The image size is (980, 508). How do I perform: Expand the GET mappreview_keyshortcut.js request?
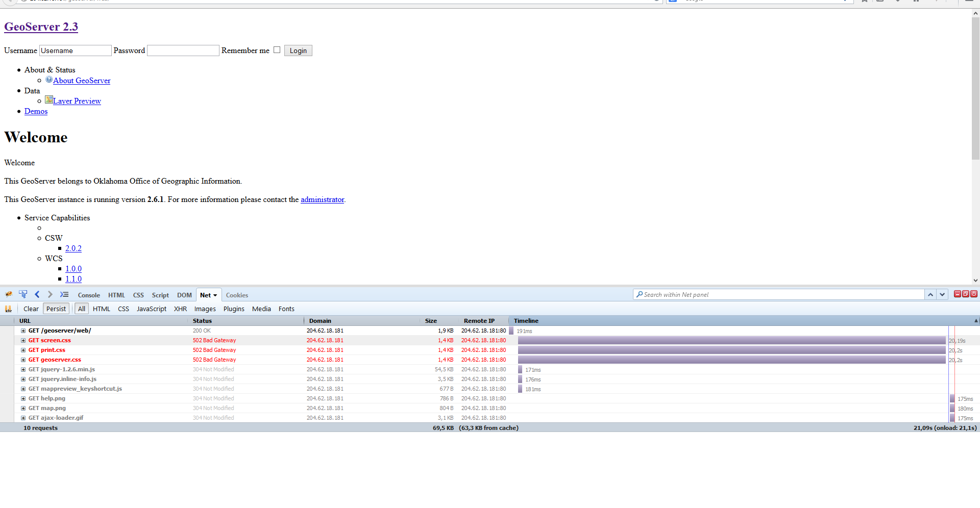coord(23,389)
